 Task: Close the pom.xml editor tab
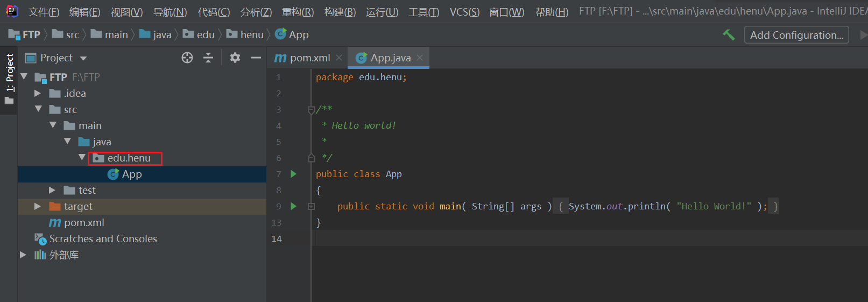pyautogui.click(x=339, y=58)
